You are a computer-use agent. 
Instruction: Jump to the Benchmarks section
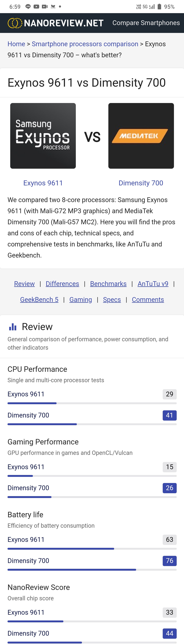coord(108,284)
